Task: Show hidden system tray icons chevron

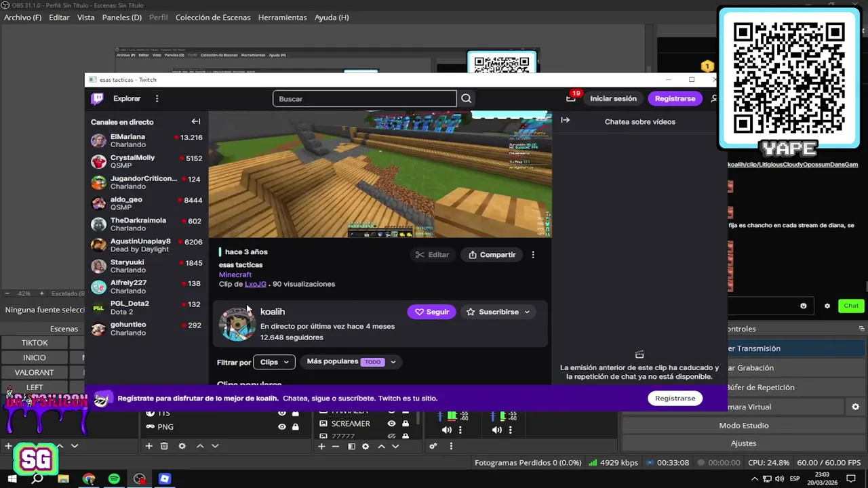Action: point(755,479)
